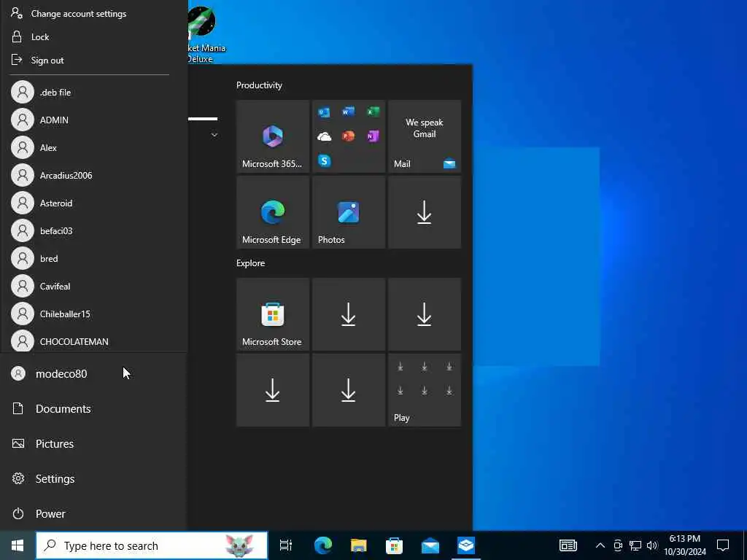This screenshot has width=747, height=560.
Task: Switch to user .deb file
Action: [x=94, y=93]
